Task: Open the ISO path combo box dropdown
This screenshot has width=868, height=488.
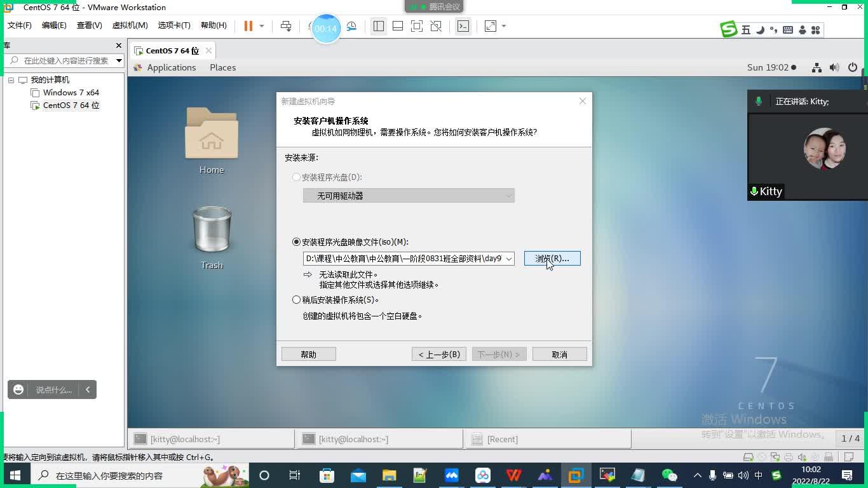Action: (x=509, y=259)
